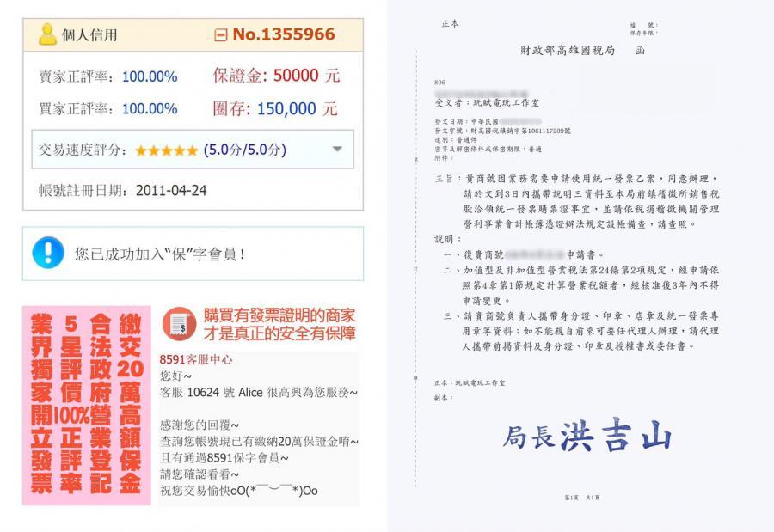Viewport: 774px width, 532px height.
Task: Click the 保證金 50000 元 amount
Action: click(x=275, y=76)
